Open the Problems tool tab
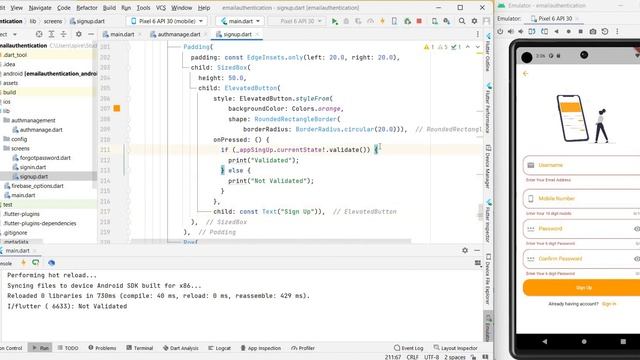This screenshot has height=360, width=640. click(102, 348)
